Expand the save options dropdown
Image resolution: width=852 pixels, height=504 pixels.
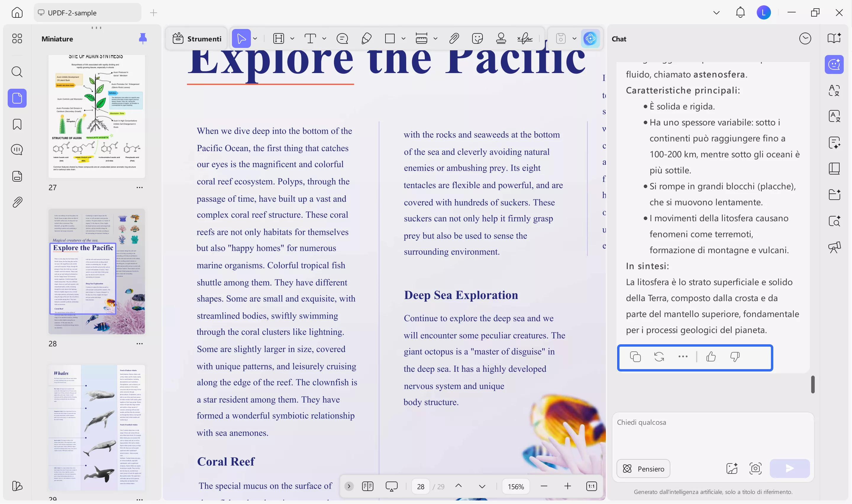click(x=574, y=38)
